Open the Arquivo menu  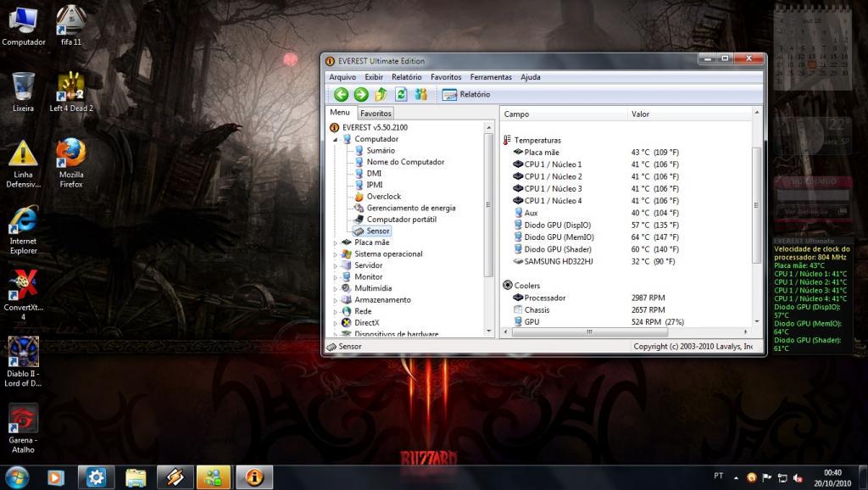342,77
